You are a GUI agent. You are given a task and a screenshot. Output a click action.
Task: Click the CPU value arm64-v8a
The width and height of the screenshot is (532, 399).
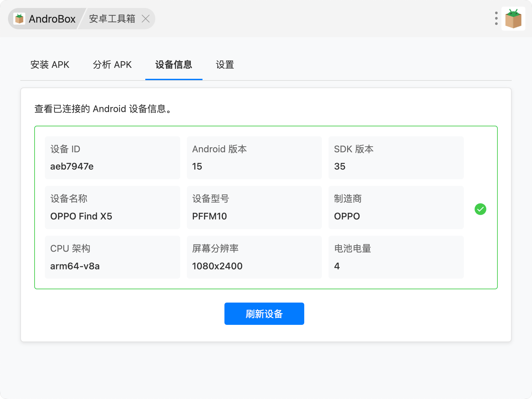click(75, 266)
